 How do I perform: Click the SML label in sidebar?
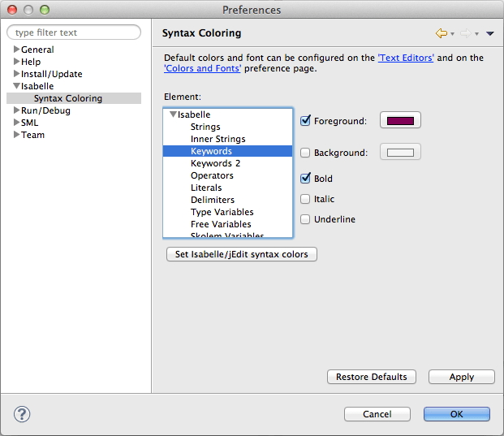tap(29, 123)
